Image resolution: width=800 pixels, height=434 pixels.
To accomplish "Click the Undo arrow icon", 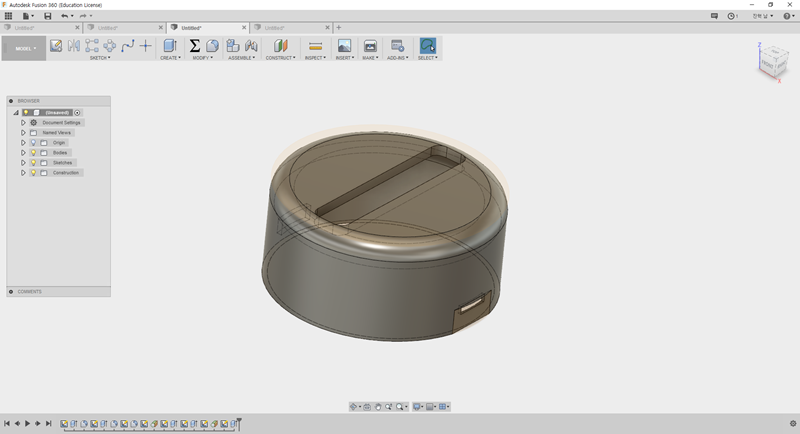I will [x=65, y=16].
